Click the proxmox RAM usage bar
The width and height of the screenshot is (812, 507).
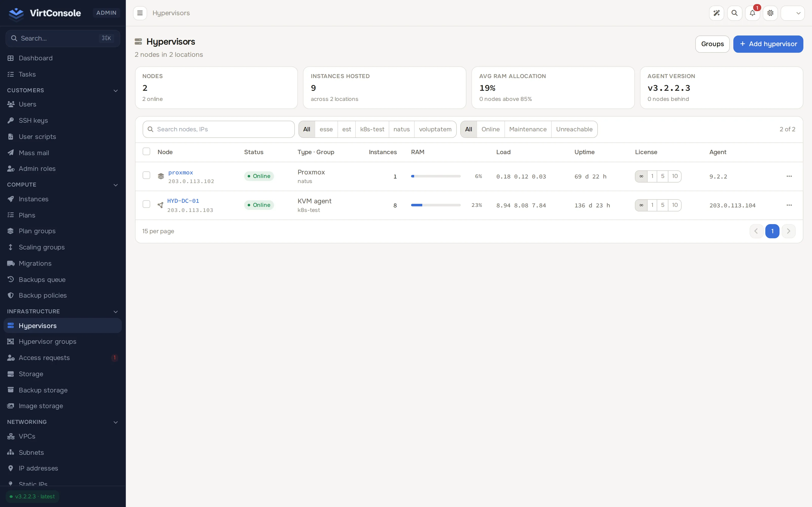tap(435, 176)
